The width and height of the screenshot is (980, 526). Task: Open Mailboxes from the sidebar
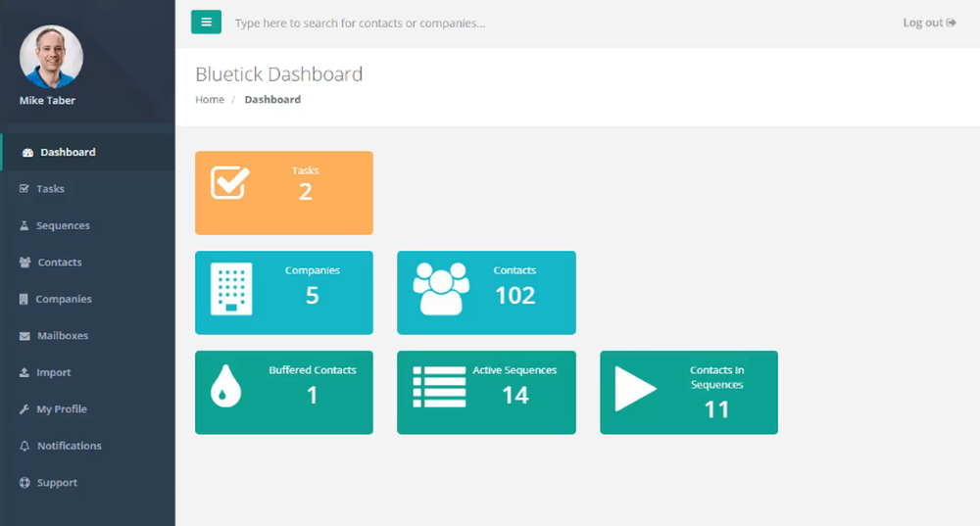pos(88,336)
